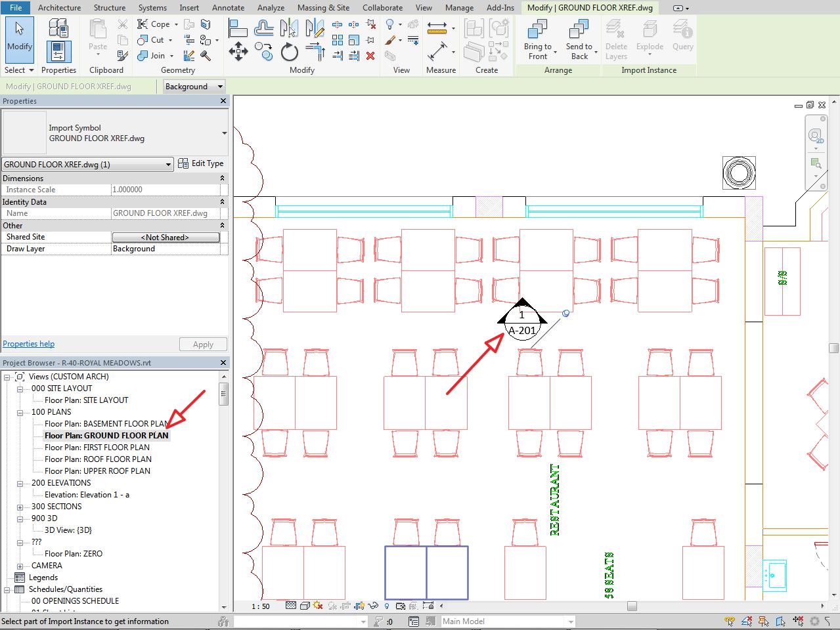Screen dimensions: 840x630
Task: Click the Modify select arrow tool
Action: click(x=19, y=36)
